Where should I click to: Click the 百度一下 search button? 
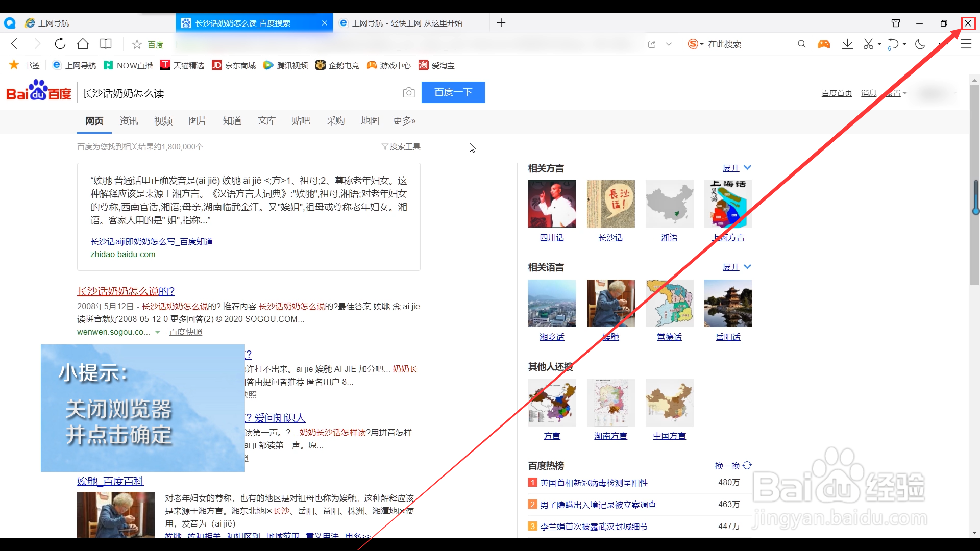point(453,92)
